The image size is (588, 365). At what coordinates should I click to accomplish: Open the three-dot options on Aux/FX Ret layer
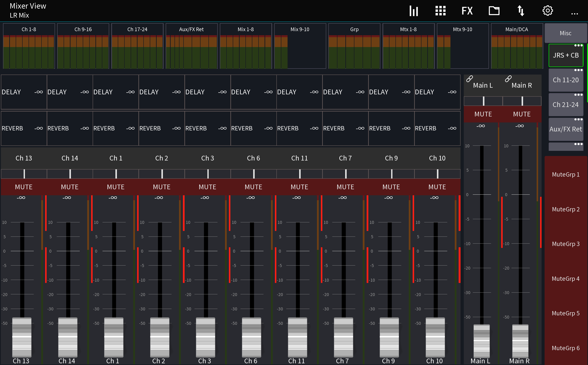578,119
